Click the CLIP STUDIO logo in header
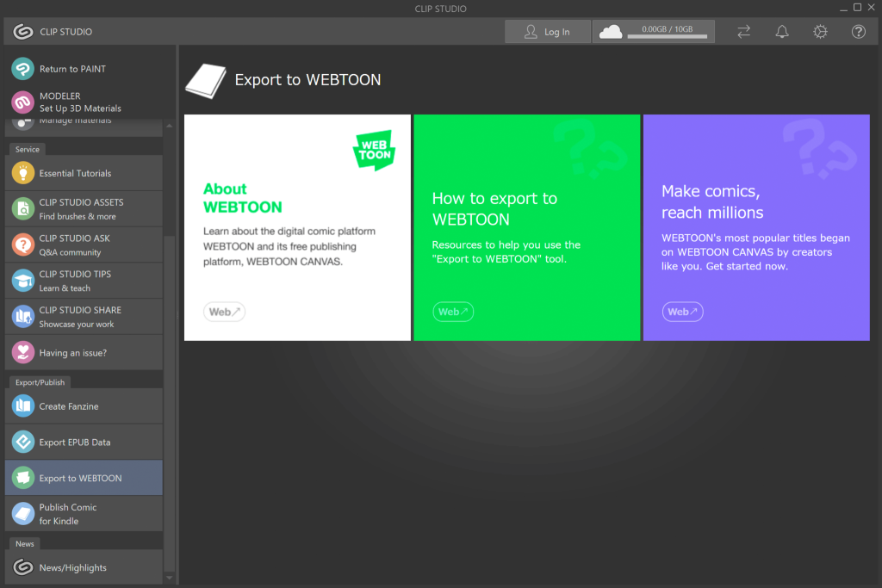The height and width of the screenshot is (588, 882). tap(23, 32)
